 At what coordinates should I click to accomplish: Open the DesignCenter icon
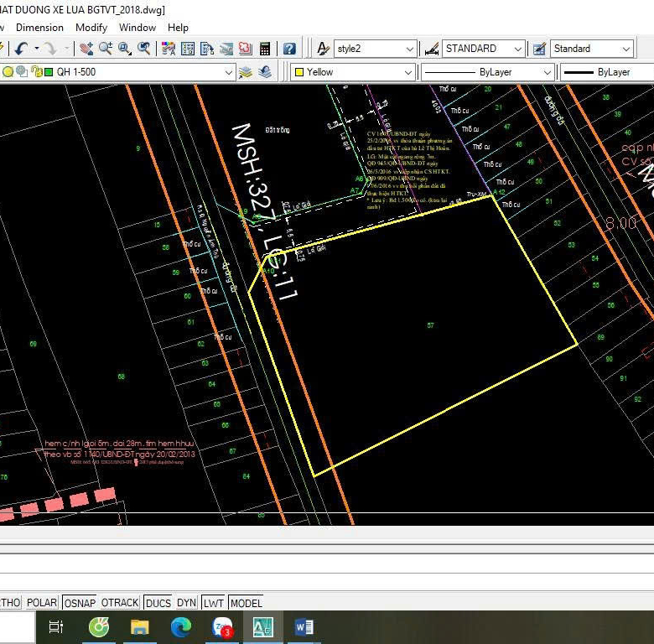[x=188, y=49]
